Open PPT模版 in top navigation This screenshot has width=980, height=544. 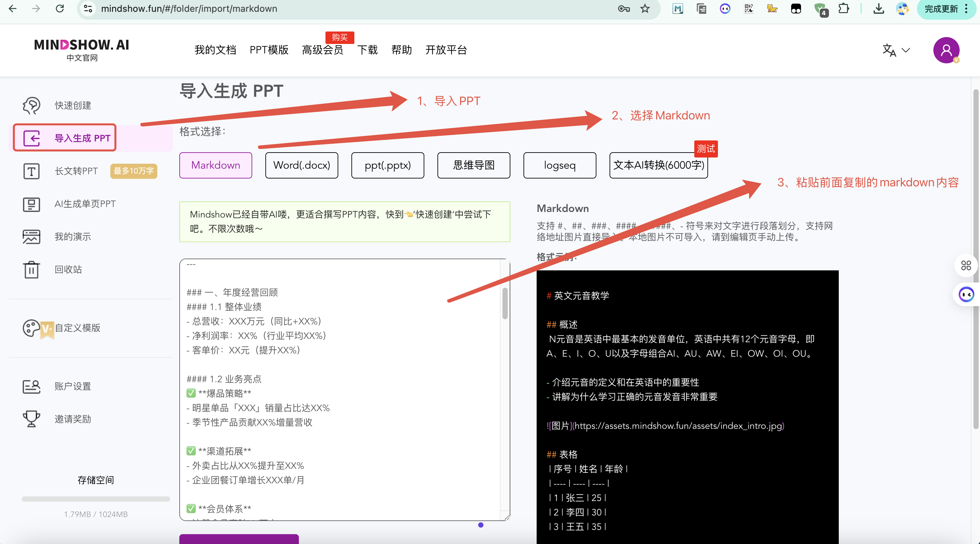(x=269, y=50)
